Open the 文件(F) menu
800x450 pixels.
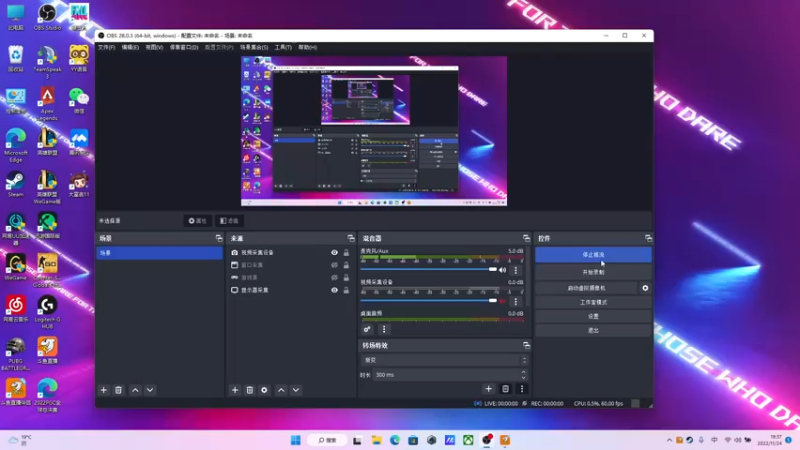[x=107, y=47]
